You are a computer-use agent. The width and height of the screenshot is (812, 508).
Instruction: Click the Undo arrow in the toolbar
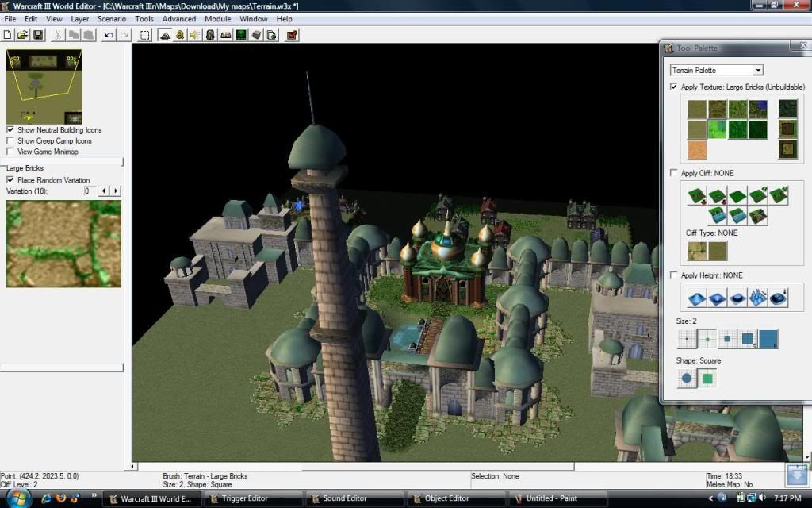109,35
